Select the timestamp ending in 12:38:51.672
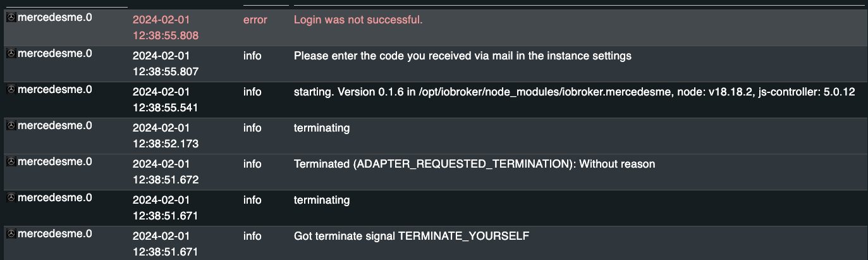Screen dimensions: 868x260 tap(165, 180)
